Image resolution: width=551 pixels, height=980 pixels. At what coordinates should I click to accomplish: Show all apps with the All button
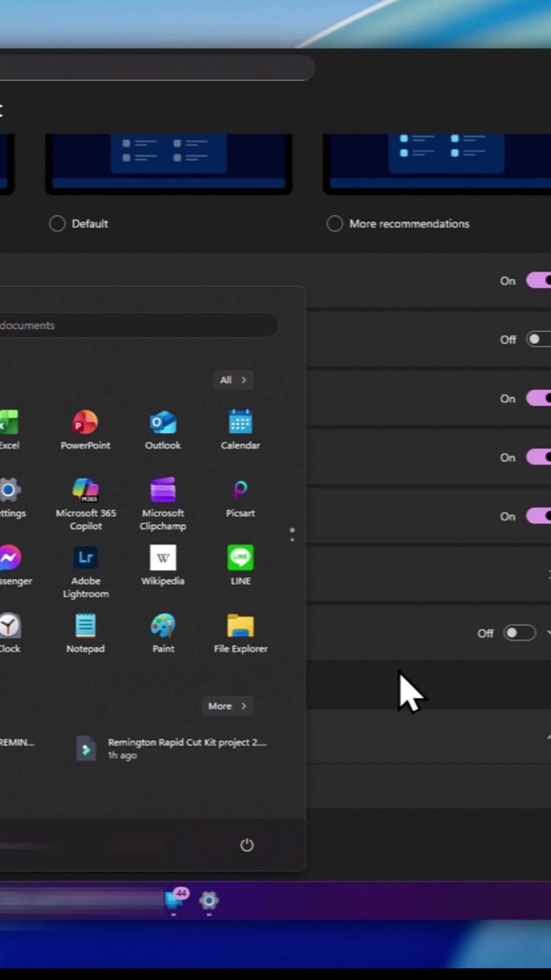coord(233,380)
